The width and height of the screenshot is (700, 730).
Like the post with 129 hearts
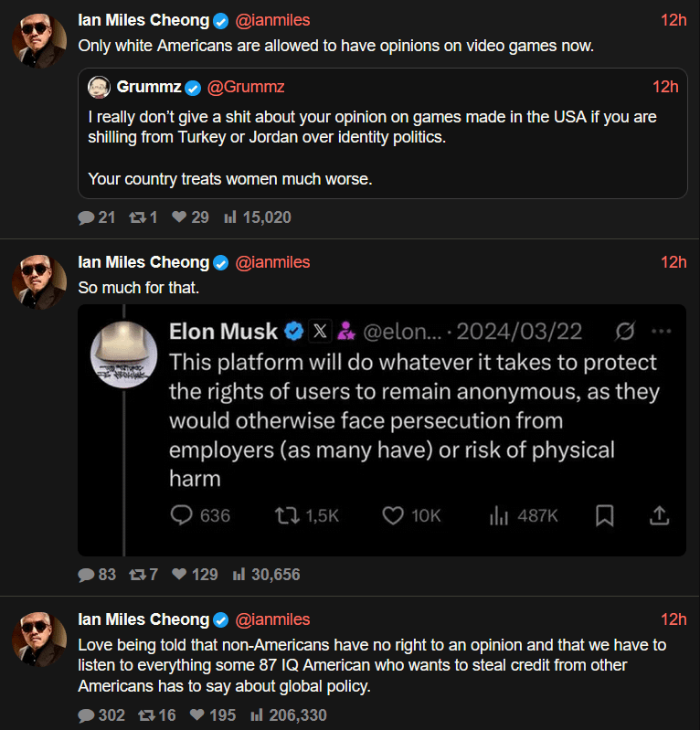click(x=179, y=575)
